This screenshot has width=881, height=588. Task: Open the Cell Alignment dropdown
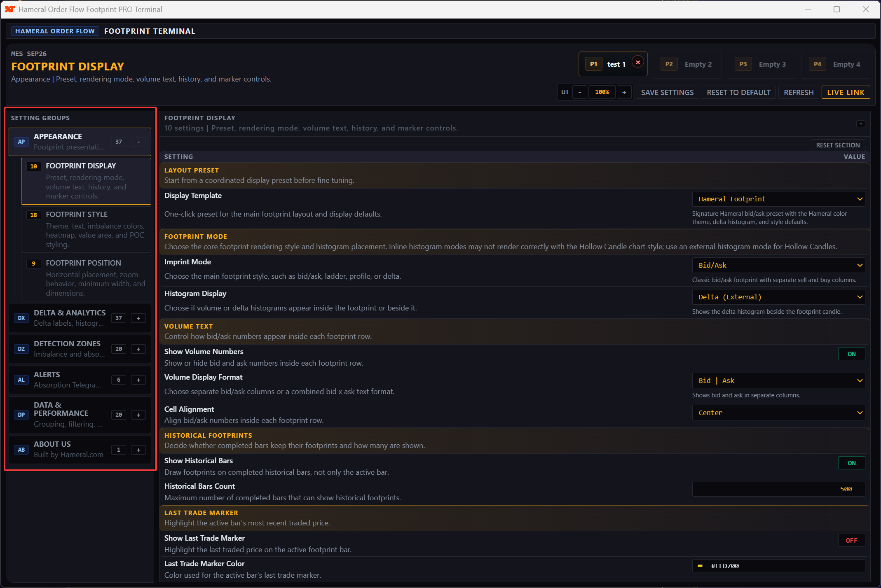coord(778,413)
